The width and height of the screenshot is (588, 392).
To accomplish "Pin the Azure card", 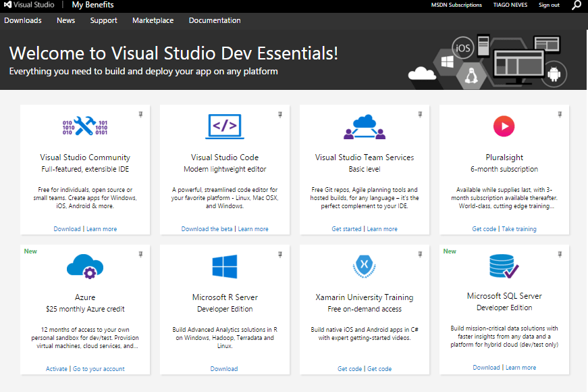I will click(x=140, y=254).
